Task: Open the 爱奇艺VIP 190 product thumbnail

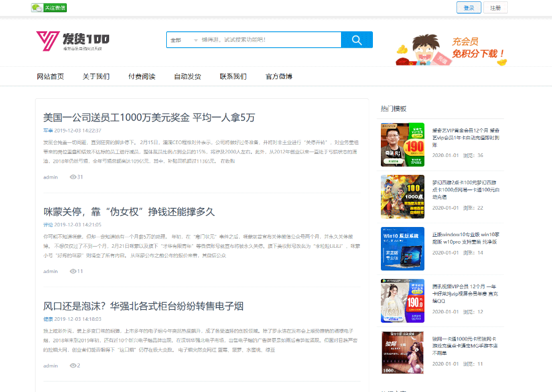Action: tap(402, 144)
